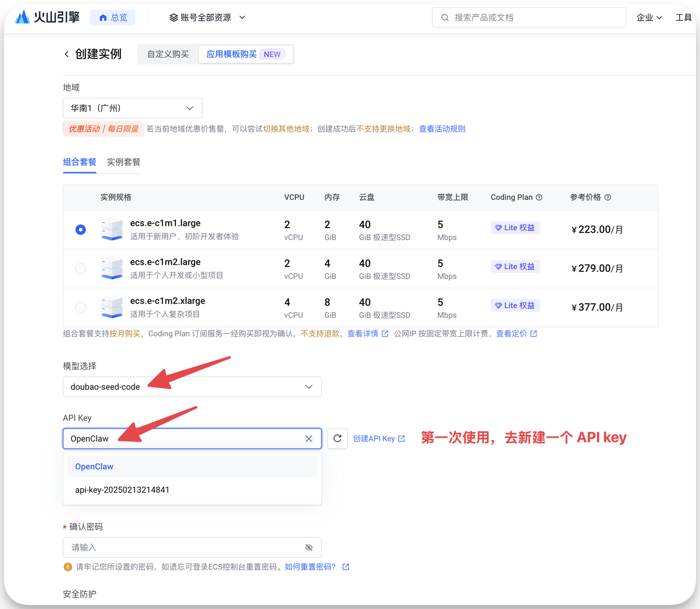The image size is (700, 609).
Task: Click external-link icon next to 查看定价
Action: (x=534, y=334)
